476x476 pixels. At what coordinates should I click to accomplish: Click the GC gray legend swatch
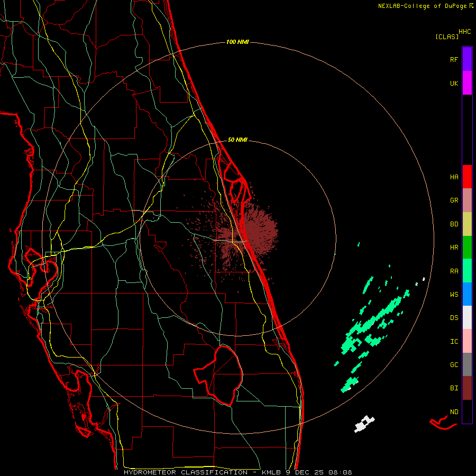click(x=467, y=364)
